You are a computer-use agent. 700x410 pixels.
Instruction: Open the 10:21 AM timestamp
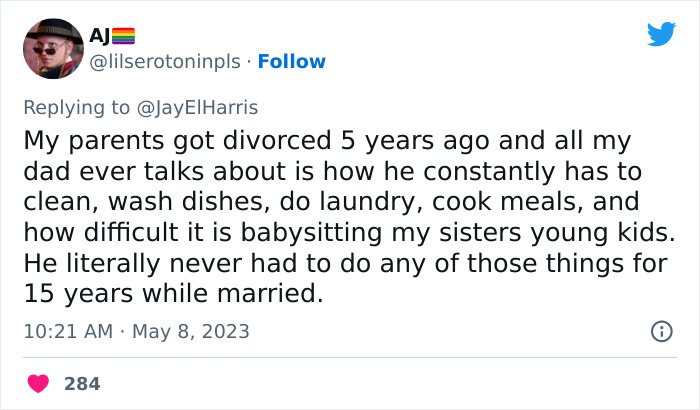coord(66,330)
